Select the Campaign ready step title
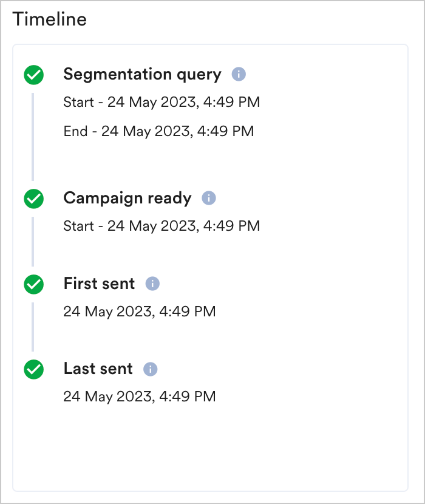The width and height of the screenshot is (425, 504). [x=127, y=198]
